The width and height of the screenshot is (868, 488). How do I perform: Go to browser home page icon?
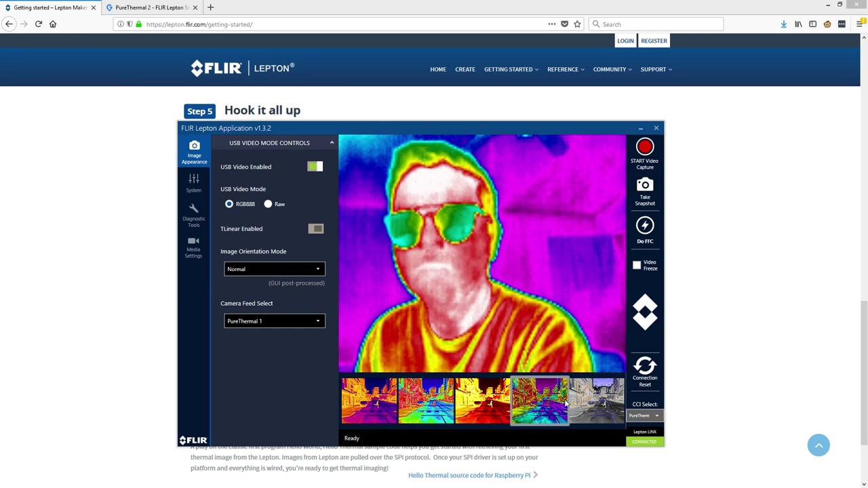point(53,24)
